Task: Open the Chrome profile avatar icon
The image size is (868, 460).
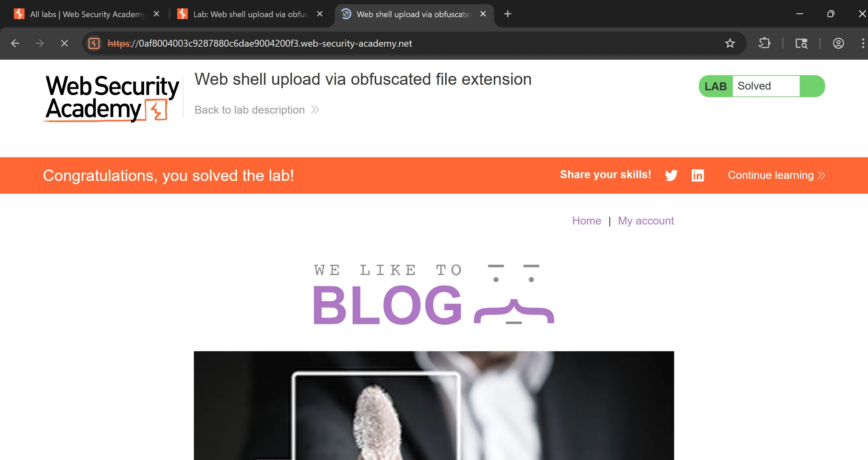Action: [x=838, y=43]
